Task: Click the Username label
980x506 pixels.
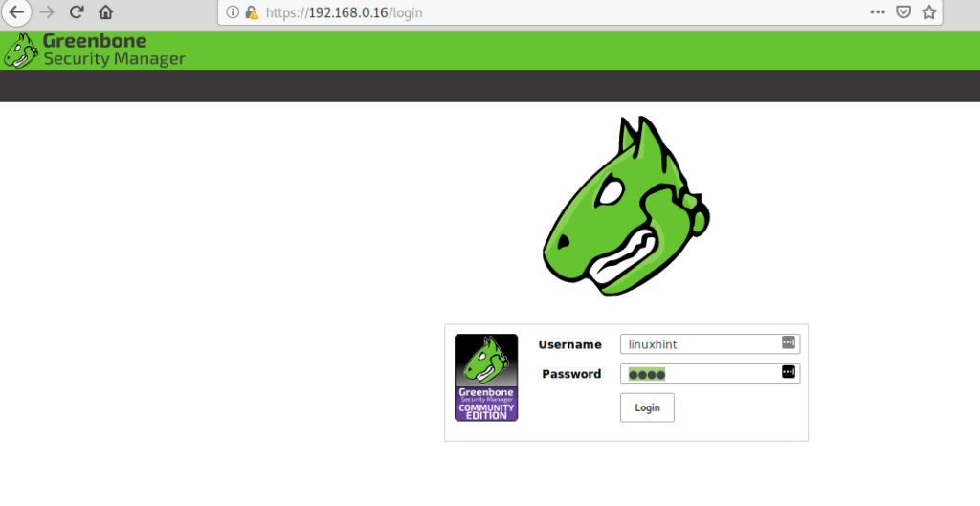Action: (x=570, y=345)
